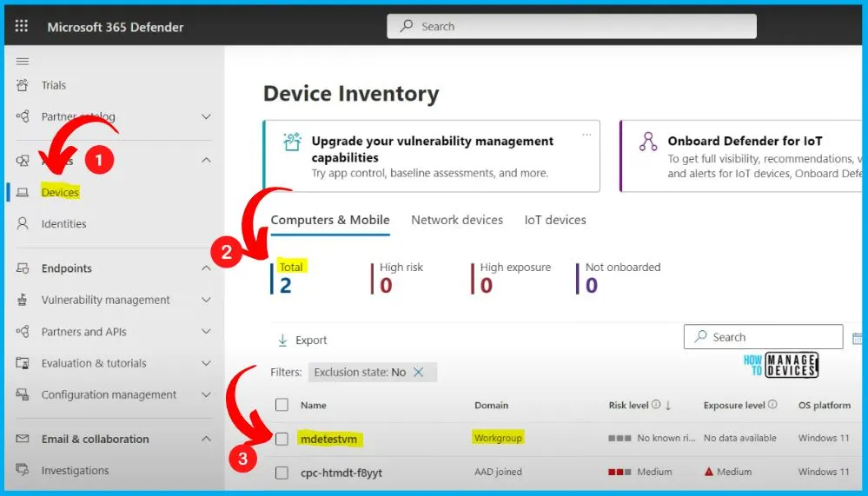Expand the Evaluation & tutorials chevron
Viewport: 868px width, 496px height.
pyautogui.click(x=206, y=363)
